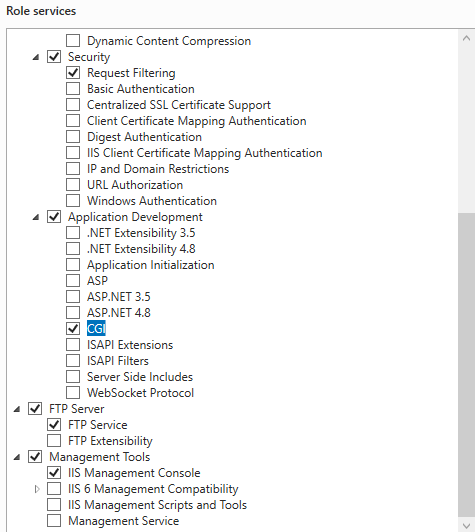Uncheck Application Development checkbox

pos(54,216)
